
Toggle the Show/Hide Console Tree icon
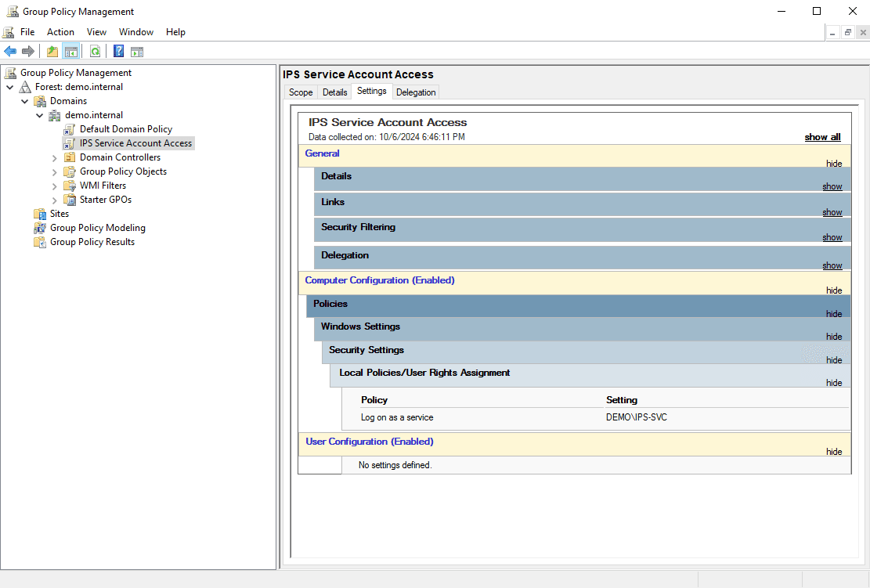coord(70,51)
